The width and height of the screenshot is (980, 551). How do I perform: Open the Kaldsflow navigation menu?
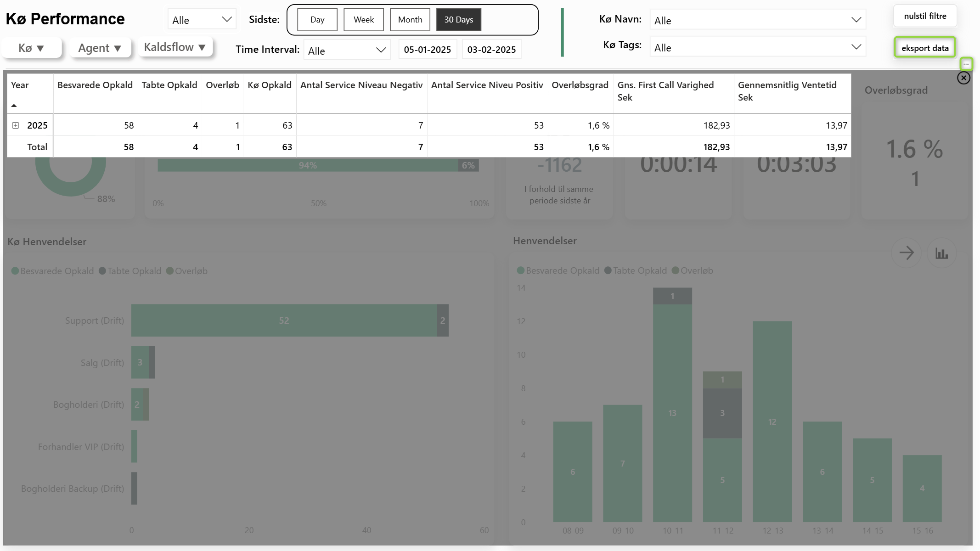(x=175, y=47)
